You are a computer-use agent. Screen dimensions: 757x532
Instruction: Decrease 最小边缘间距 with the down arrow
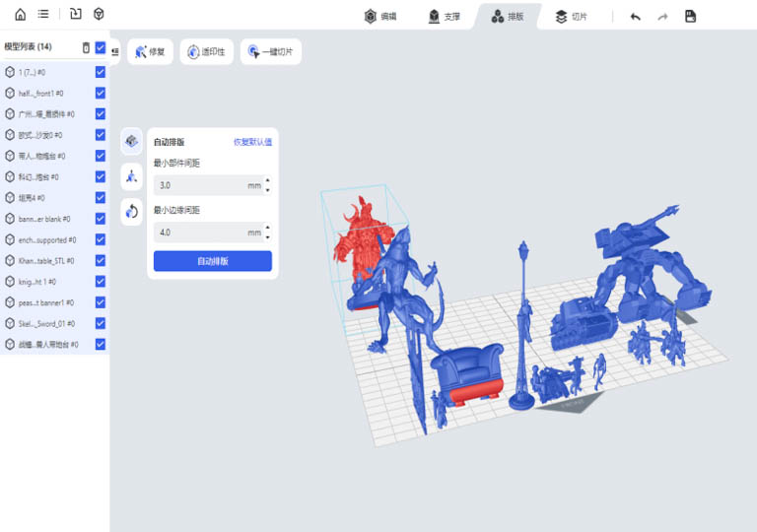(267, 237)
